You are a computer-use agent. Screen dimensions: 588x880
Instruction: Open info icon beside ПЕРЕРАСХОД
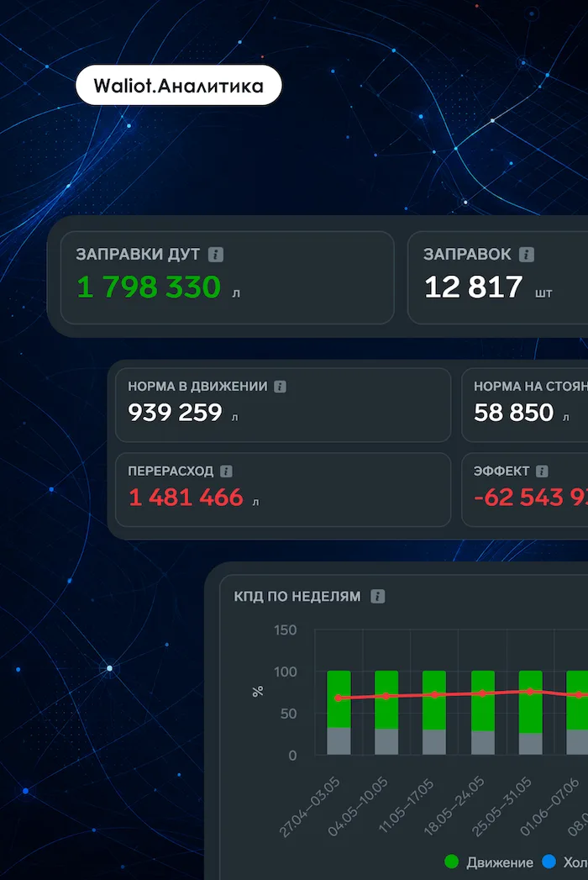click(226, 472)
